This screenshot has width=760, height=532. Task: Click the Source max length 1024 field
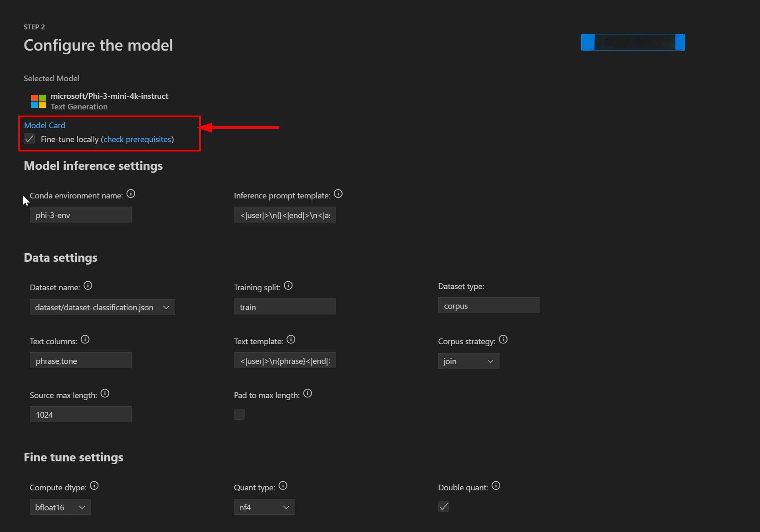[81, 414]
